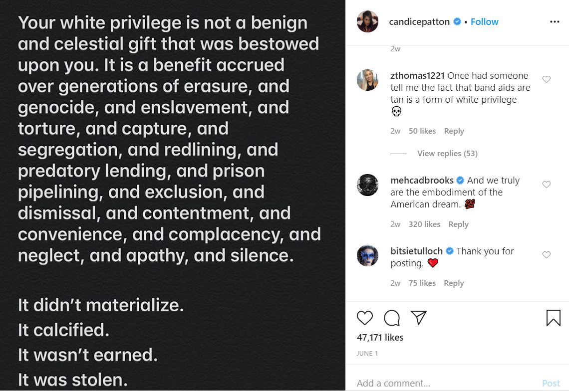The height and width of the screenshot is (392, 569).
Task: Expand View replies (53)
Action: [x=447, y=154]
